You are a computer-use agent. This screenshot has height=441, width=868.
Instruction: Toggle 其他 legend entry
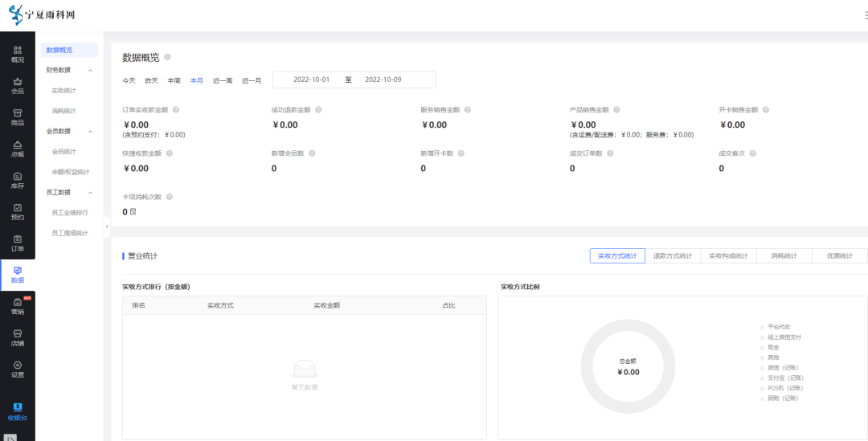click(770, 357)
